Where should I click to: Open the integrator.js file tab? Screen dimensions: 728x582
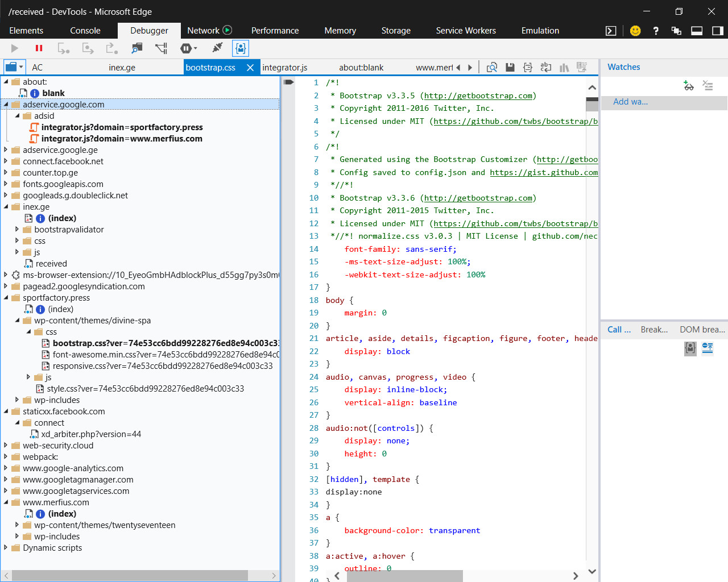coord(285,68)
